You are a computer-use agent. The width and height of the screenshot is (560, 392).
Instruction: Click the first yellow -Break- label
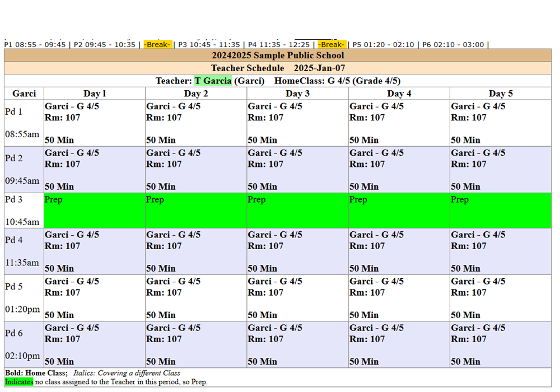[157, 44]
